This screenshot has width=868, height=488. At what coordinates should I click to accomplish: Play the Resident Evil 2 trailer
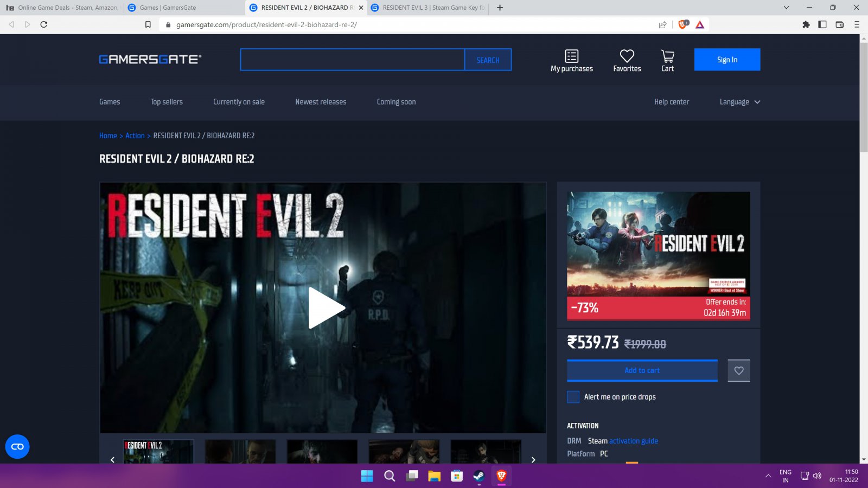(x=325, y=307)
